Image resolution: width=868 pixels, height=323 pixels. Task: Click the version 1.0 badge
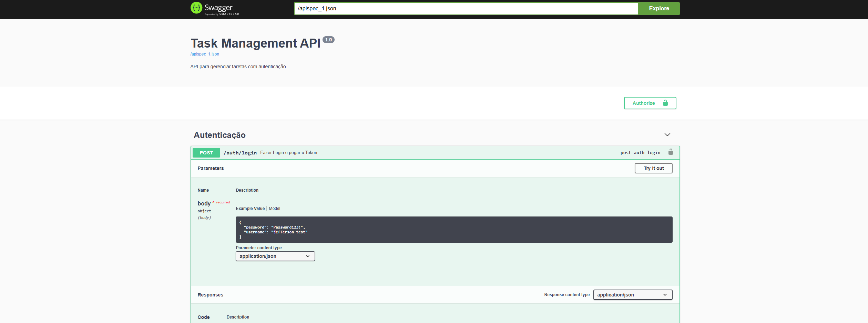(x=329, y=39)
